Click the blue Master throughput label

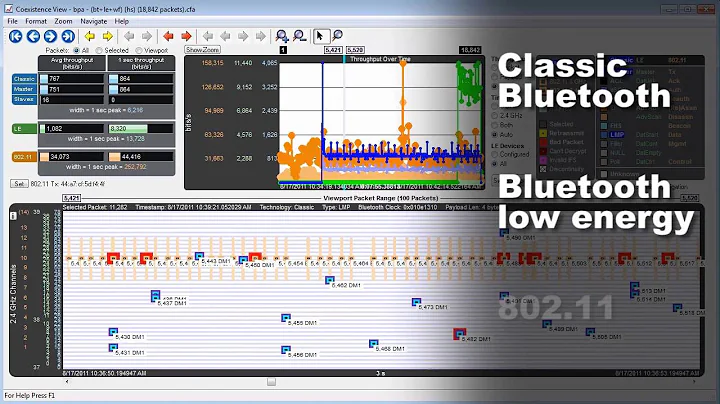point(24,89)
